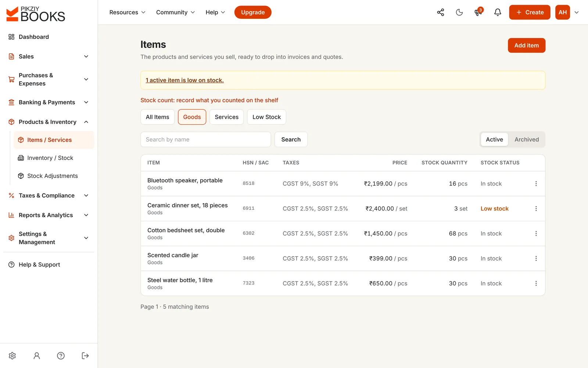This screenshot has width=588, height=368.
Task: Click the Search button
Action: [291, 139]
